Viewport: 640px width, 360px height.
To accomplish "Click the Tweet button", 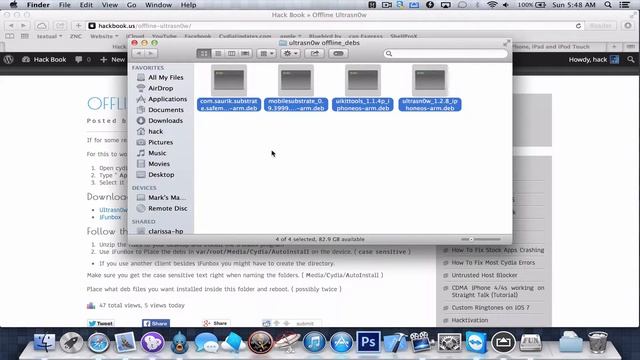I will (x=101, y=323).
